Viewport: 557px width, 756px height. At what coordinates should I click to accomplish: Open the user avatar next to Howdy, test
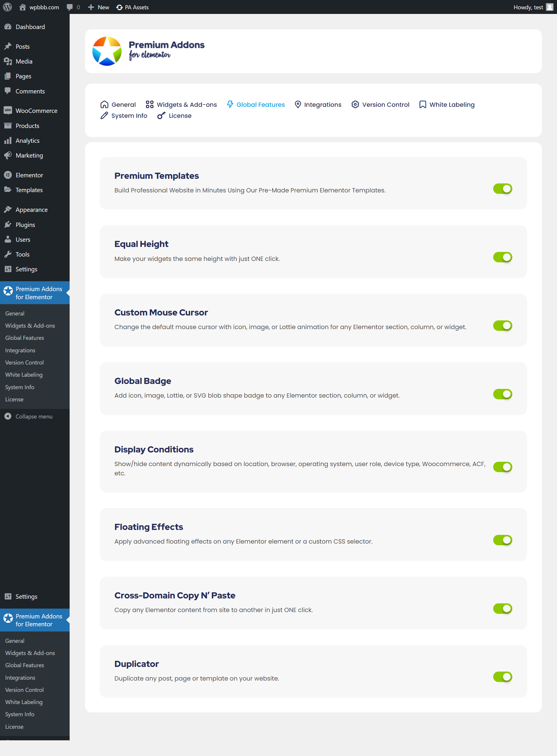point(549,7)
